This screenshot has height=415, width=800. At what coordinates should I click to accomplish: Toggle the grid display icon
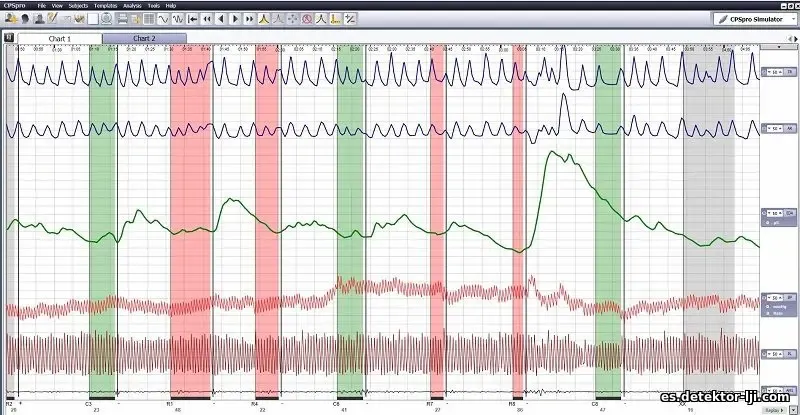point(149,19)
